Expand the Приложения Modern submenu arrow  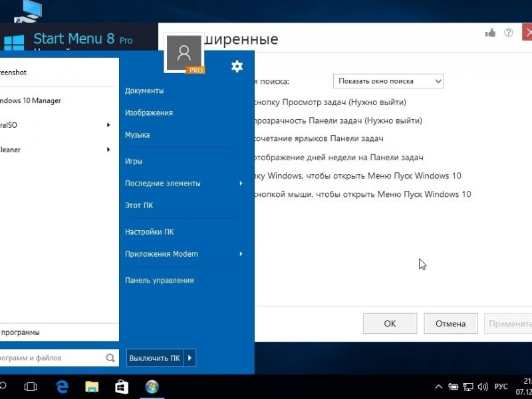point(241,254)
